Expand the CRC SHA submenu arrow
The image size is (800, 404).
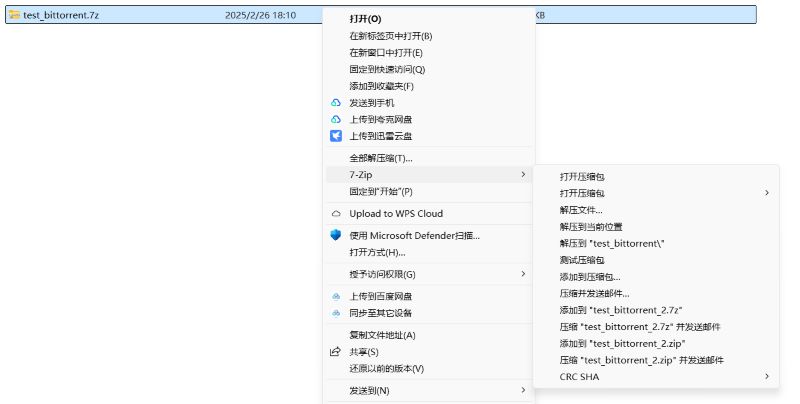coord(767,376)
